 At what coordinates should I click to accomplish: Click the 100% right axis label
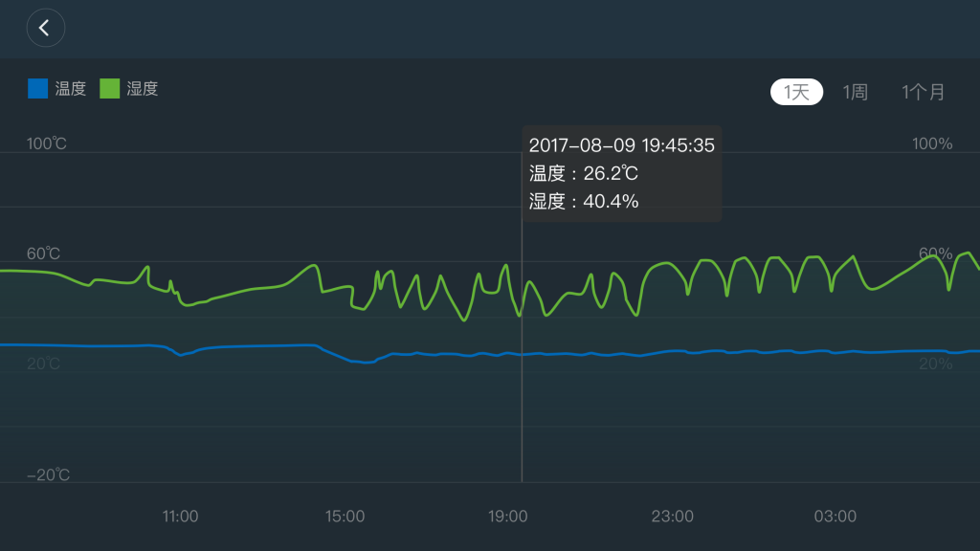932,144
